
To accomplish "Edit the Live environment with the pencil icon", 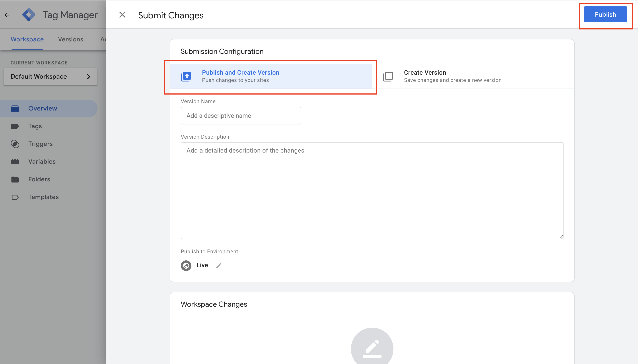I will pos(219,265).
